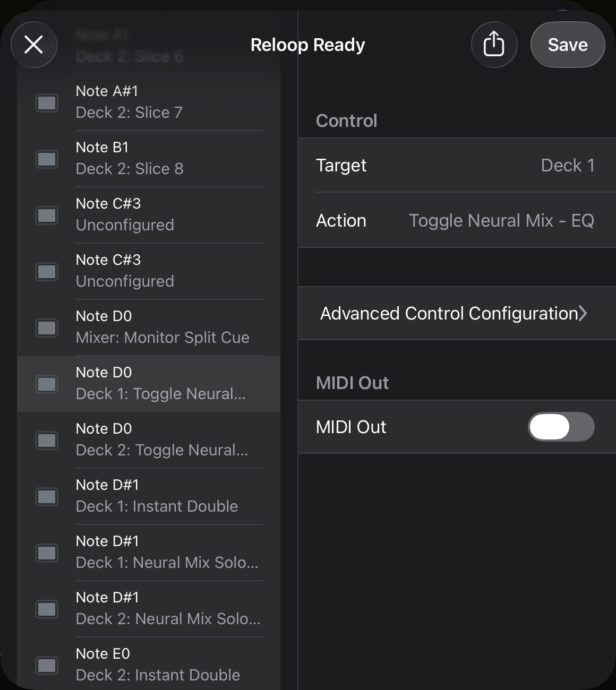Image resolution: width=616 pixels, height=690 pixels.
Task: Select Note B1 Deck 2 Slice 8 entry
Action: [x=162, y=158]
